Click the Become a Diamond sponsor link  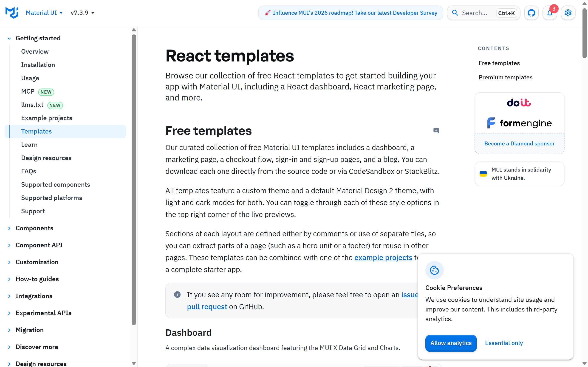(x=519, y=143)
